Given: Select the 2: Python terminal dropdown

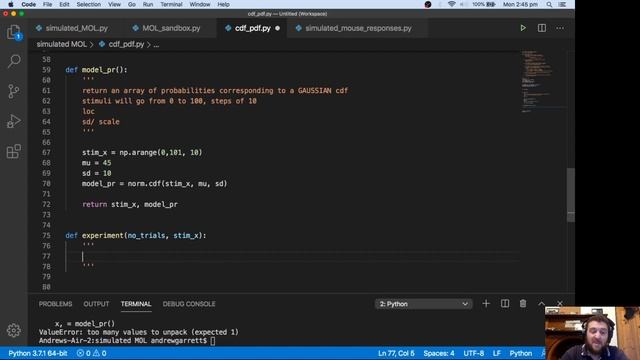Looking at the screenshot, I should click(x=423, y=304).
